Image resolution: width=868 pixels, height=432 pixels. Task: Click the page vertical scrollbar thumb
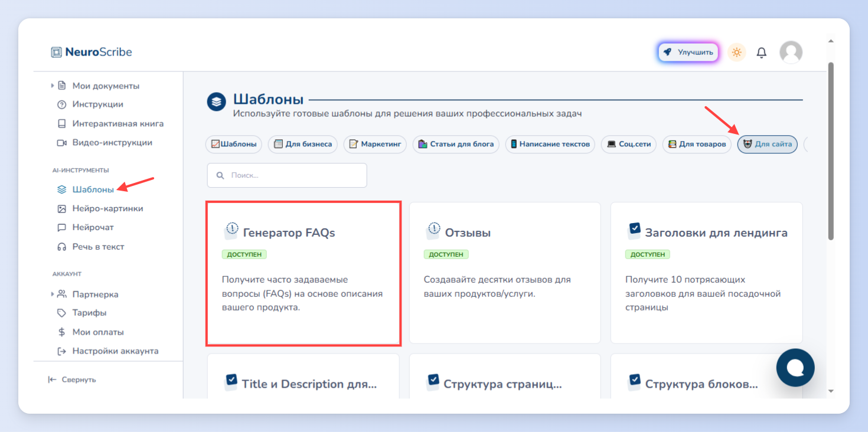(831, 151)
